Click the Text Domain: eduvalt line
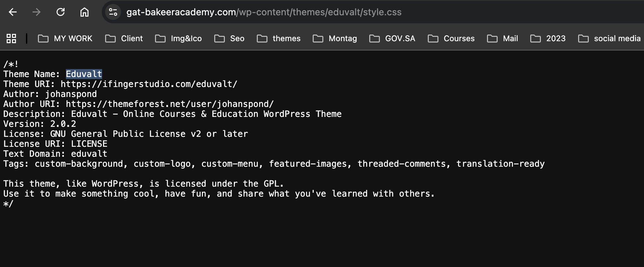Image resolution: width=644 pixels, height=267 pixels. click(x=55, y=154)
